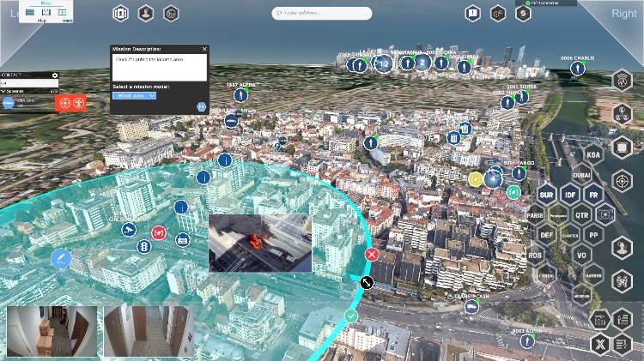
Task: Select the SUR location hexagon
Action: [x=546, y=195]
